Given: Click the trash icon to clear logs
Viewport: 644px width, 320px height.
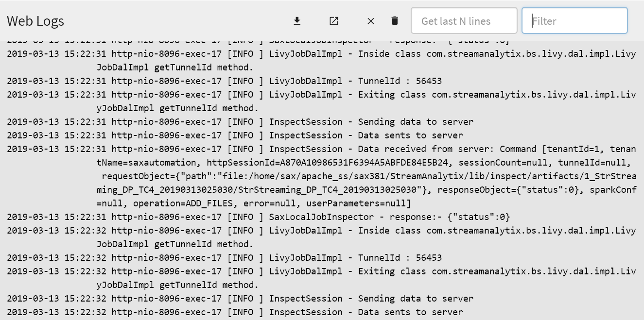Looking at the screenshot, I should [x=395, y=21].
